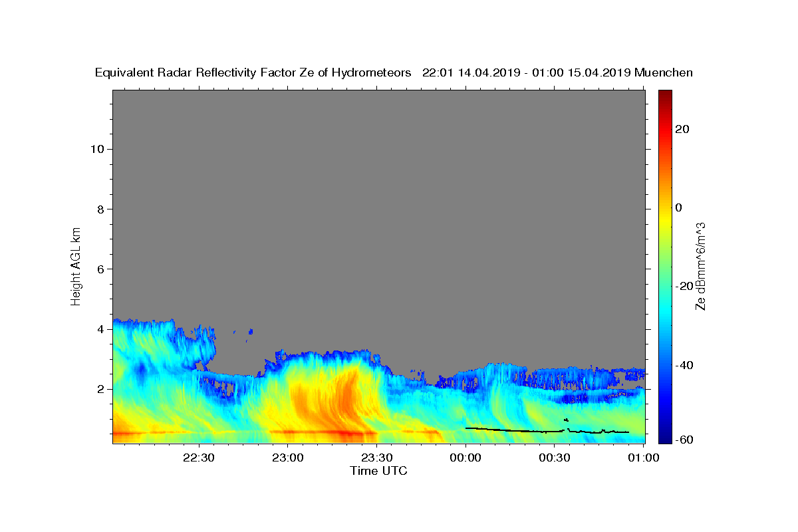Click the colorbar value label 20

pyautogui.click(x=682, y=129)
